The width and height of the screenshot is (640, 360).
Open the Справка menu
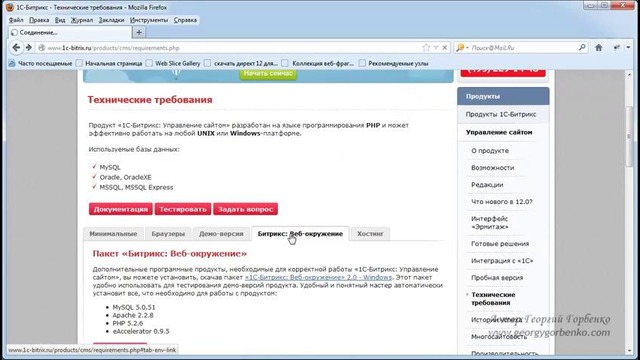185,20
